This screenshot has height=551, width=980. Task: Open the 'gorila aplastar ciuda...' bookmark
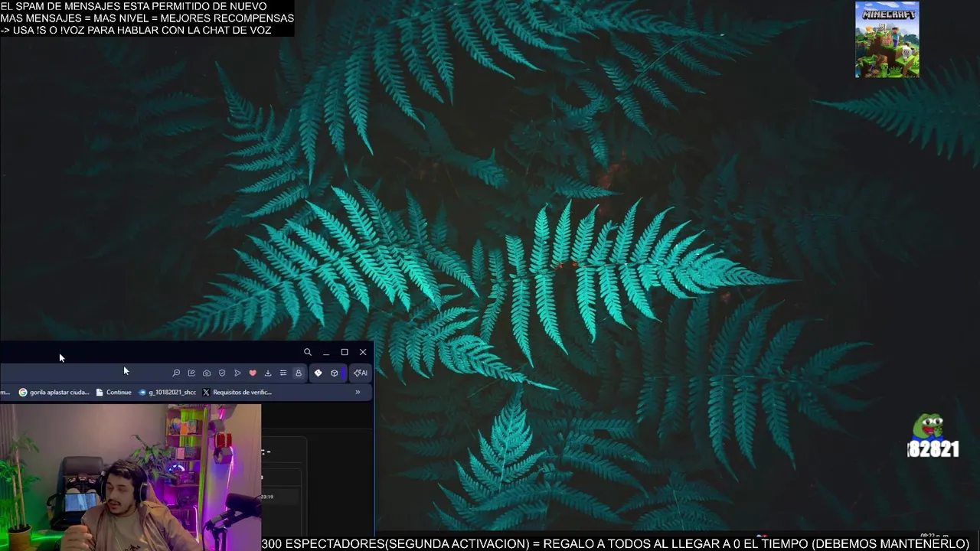[x=54, y=392]
